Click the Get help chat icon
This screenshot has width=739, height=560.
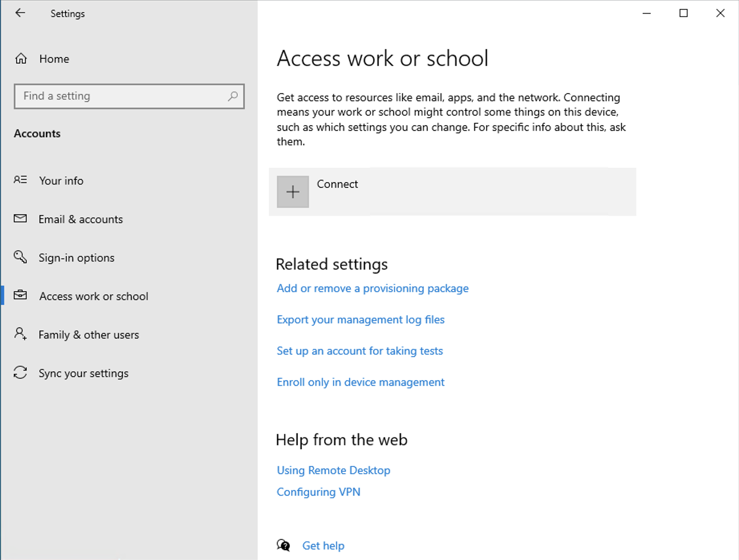[283, 545]
